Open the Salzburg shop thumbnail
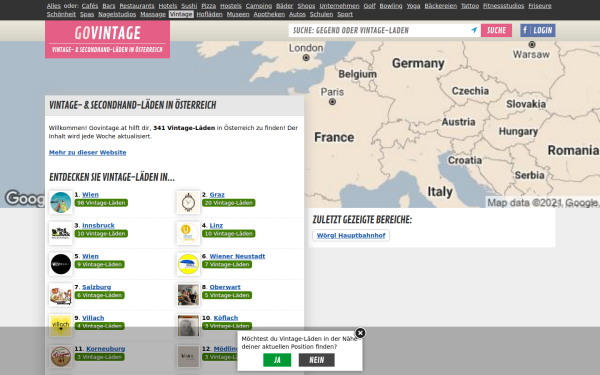This screenshot has width=600, height=375. click(x=60, y=295)
